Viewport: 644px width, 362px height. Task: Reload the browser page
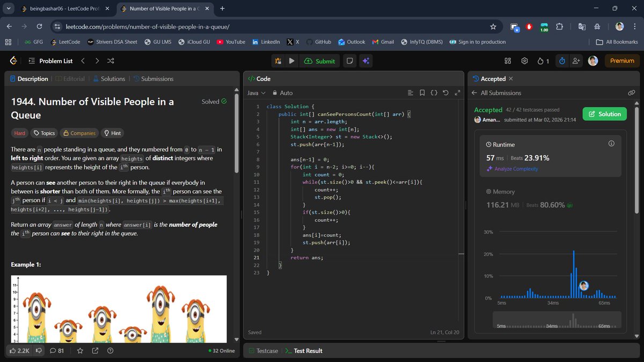point(39,26)
